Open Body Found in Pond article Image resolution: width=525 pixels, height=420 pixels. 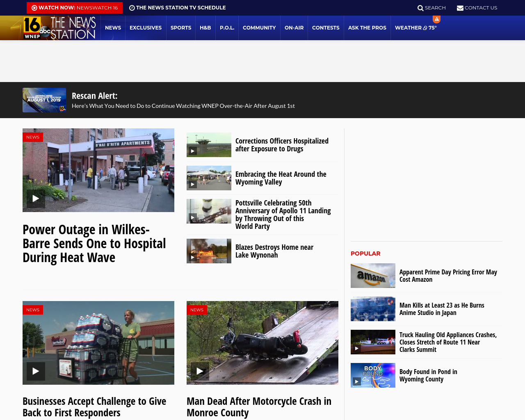coord(428,375)
